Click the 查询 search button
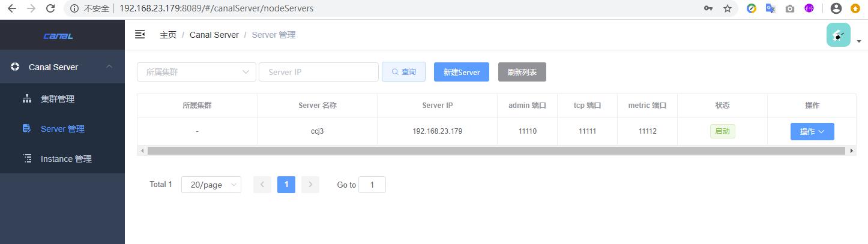Viewport: 868px width, 244px height. (403, 72)
